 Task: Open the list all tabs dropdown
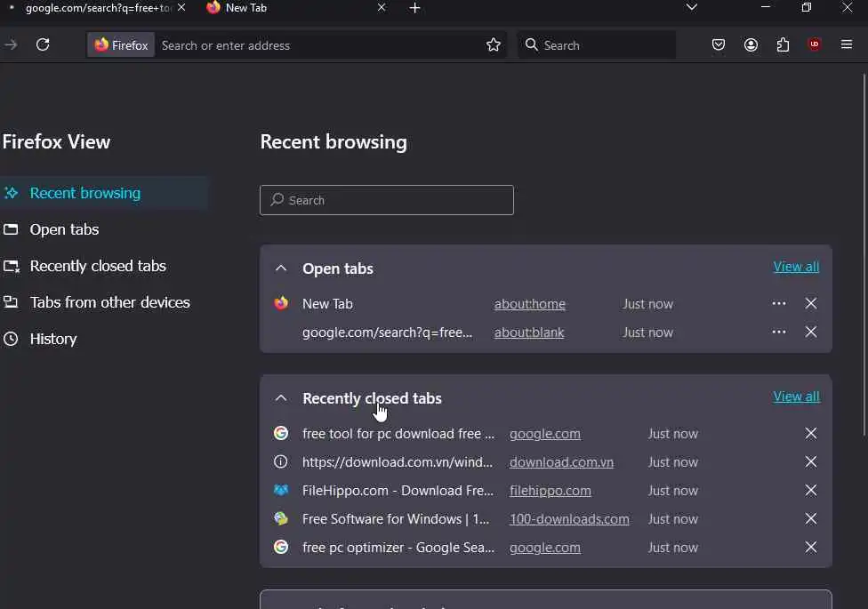[692, 8]
